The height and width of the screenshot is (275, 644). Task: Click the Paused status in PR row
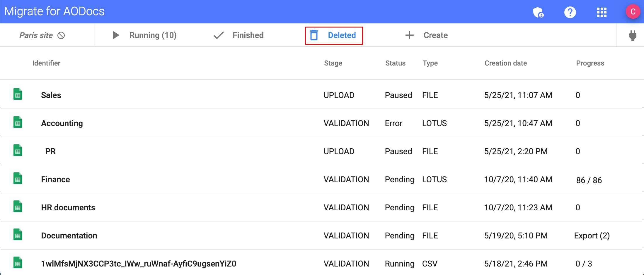(x=398, y=151)
